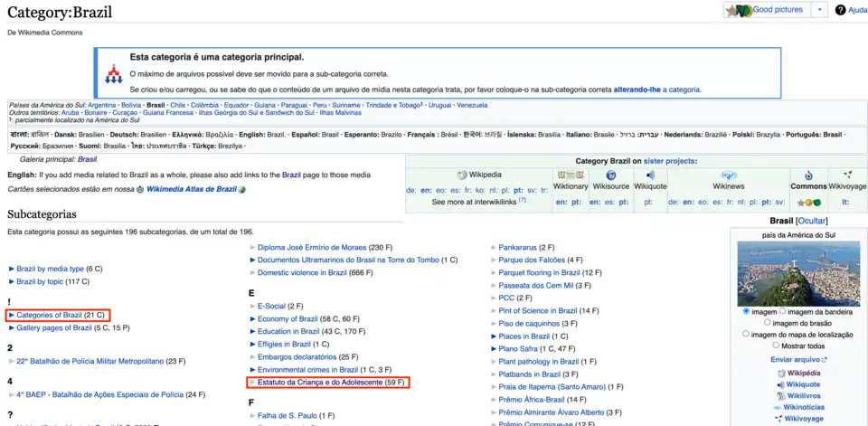Click the Ajuda help question-mark icon
The width and height of the screenshot is (868, 426).
840,10
